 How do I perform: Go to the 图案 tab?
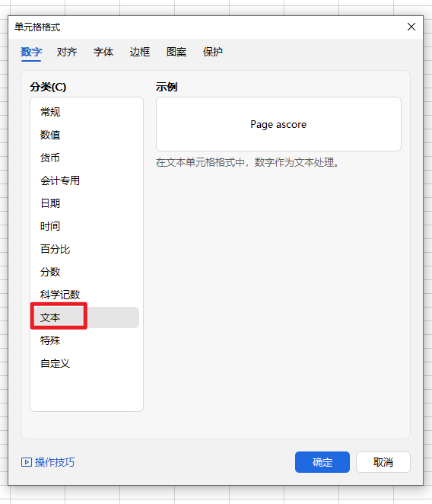click(176, 52)
